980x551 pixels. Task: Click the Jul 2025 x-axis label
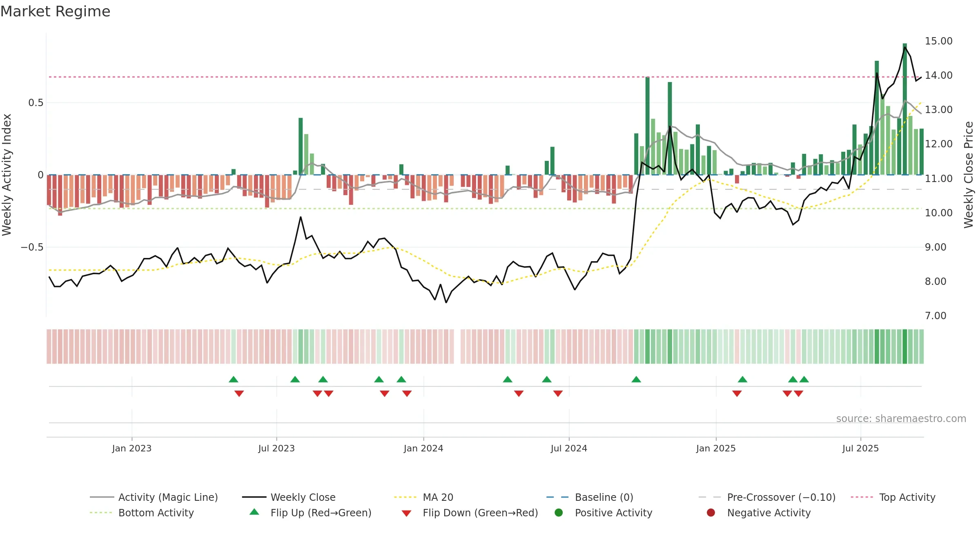[860, 448]
